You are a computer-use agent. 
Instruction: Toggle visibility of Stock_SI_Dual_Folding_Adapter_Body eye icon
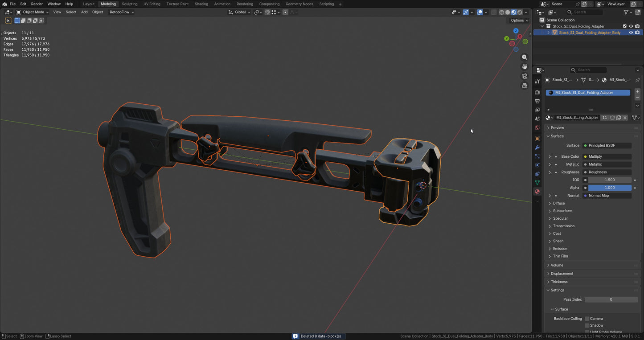point(631,32)
